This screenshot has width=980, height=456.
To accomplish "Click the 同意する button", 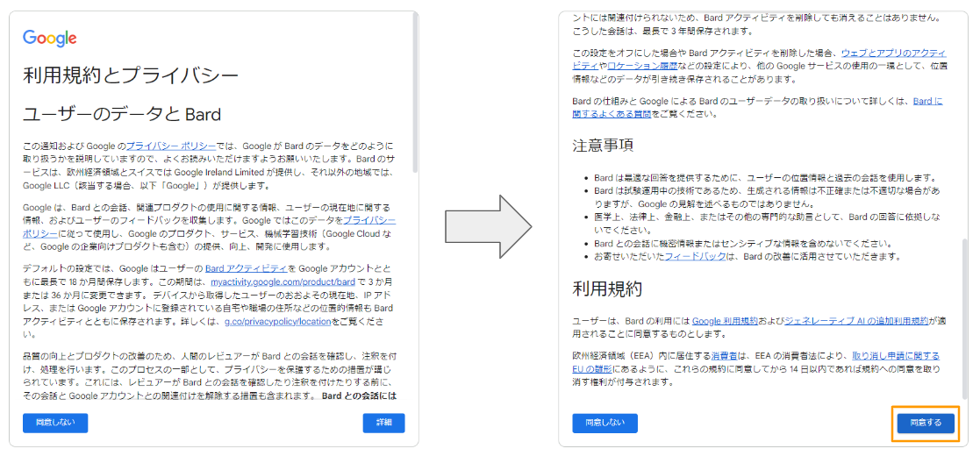I will point(926,423).
